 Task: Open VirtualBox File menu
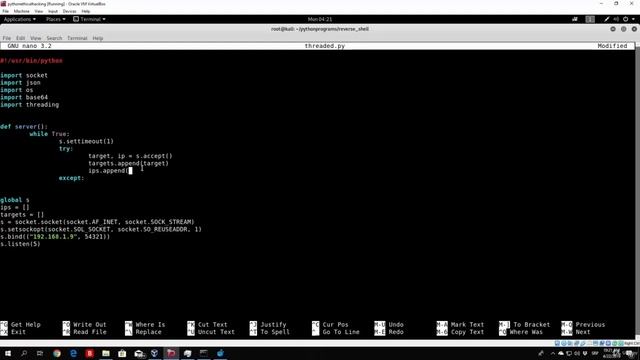coord(5,11)
